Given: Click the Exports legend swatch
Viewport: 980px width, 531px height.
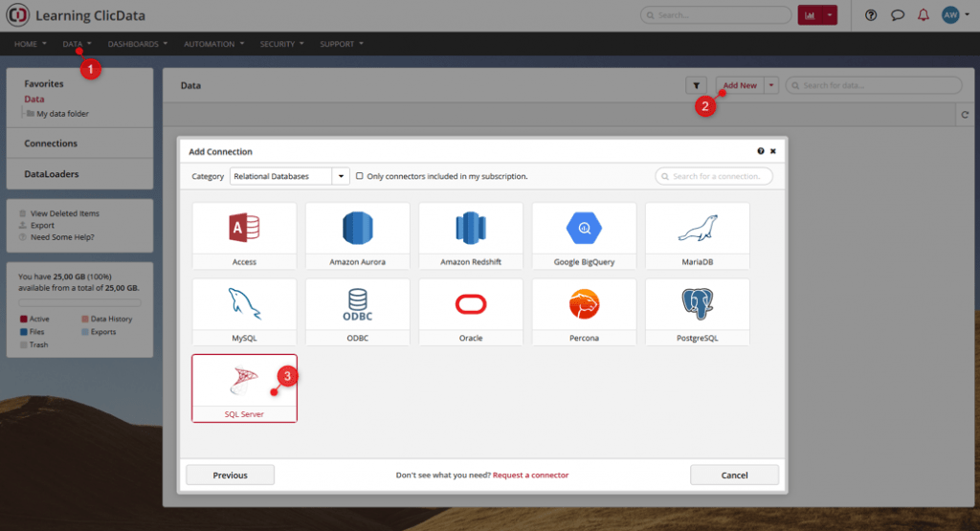Looking at the screenshot, I should pos(85,332).
